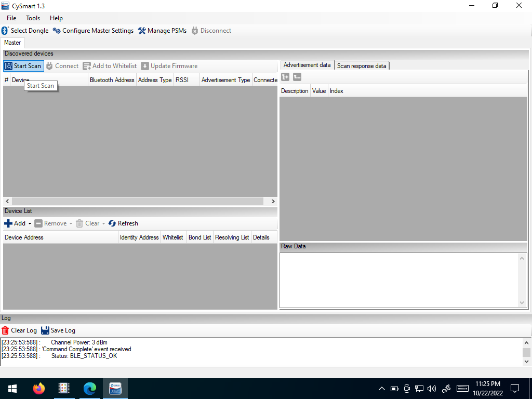
Task: Sort by Bluetooth Address column
Action: coord(112,80)
